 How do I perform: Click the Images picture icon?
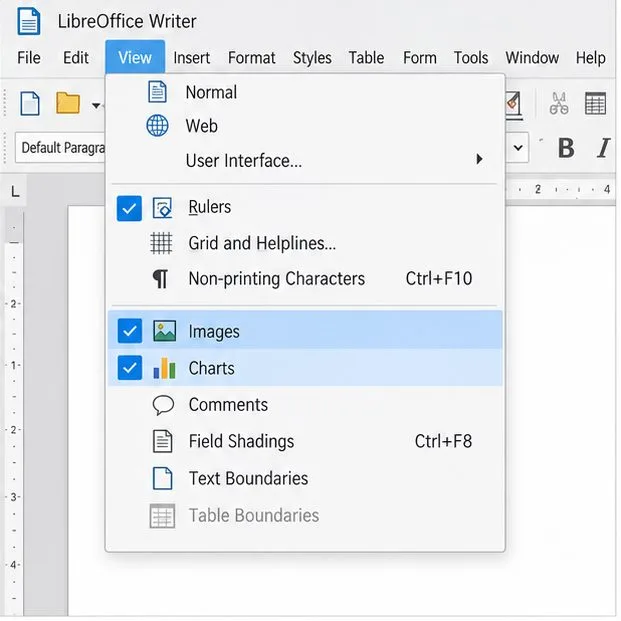[164, 331]
